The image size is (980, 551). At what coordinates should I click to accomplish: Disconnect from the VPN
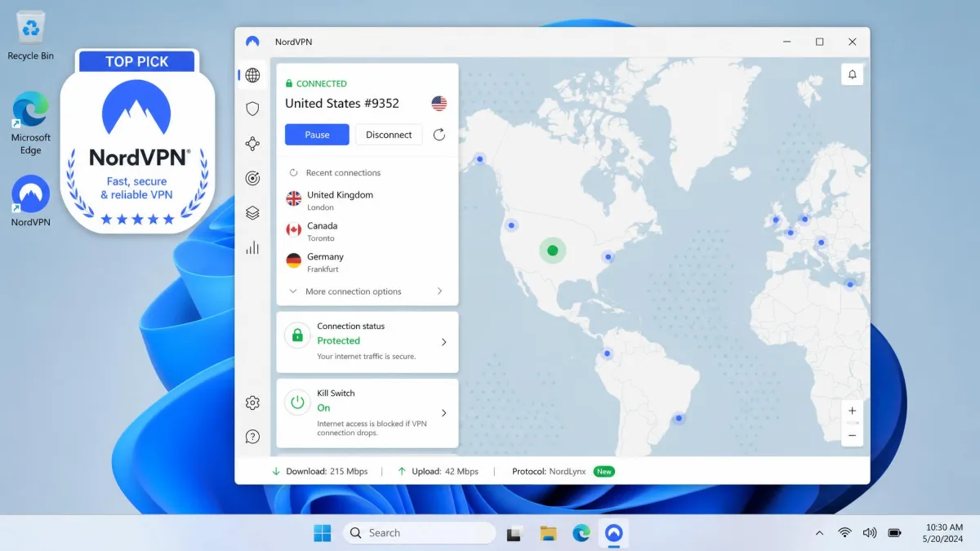[389, 135]
